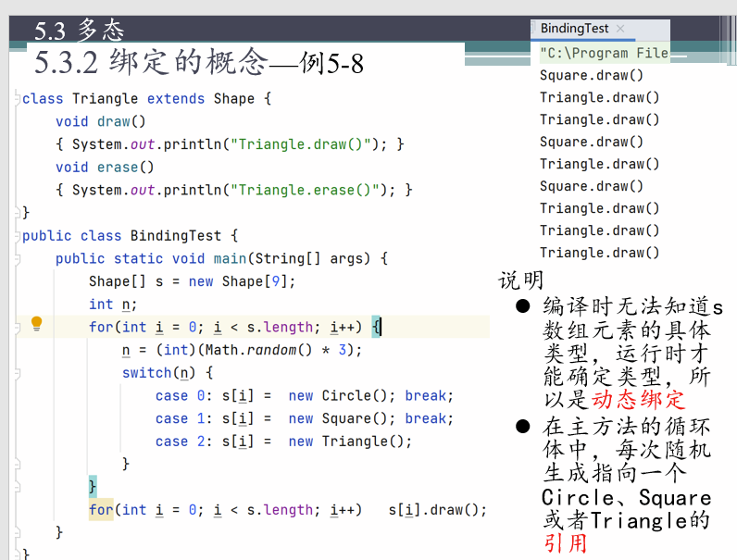Click the int n; declaration line

tap(113, 305)
